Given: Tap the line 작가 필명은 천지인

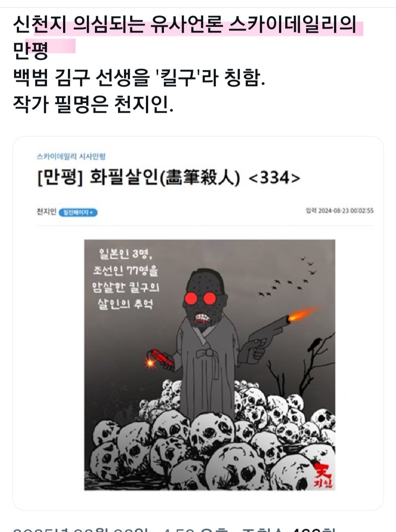Looking at the screenshot, I should 93,104.
